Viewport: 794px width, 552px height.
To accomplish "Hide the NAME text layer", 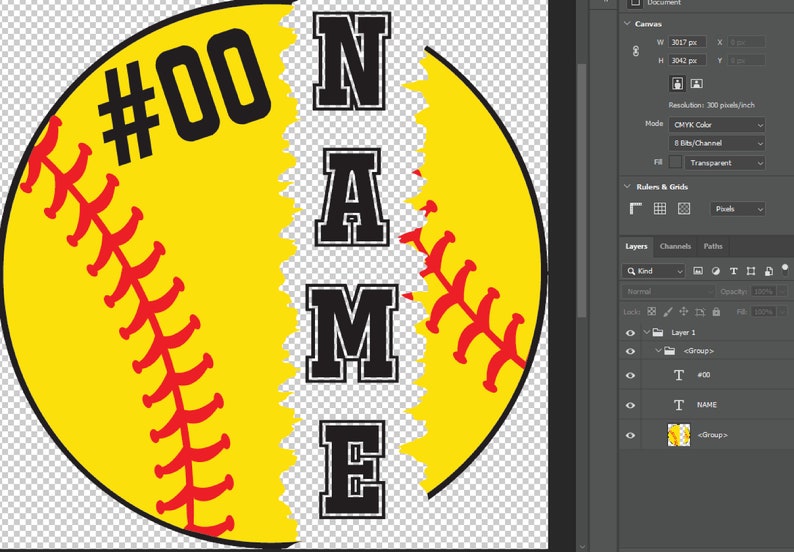I will [x=630, y=406].
